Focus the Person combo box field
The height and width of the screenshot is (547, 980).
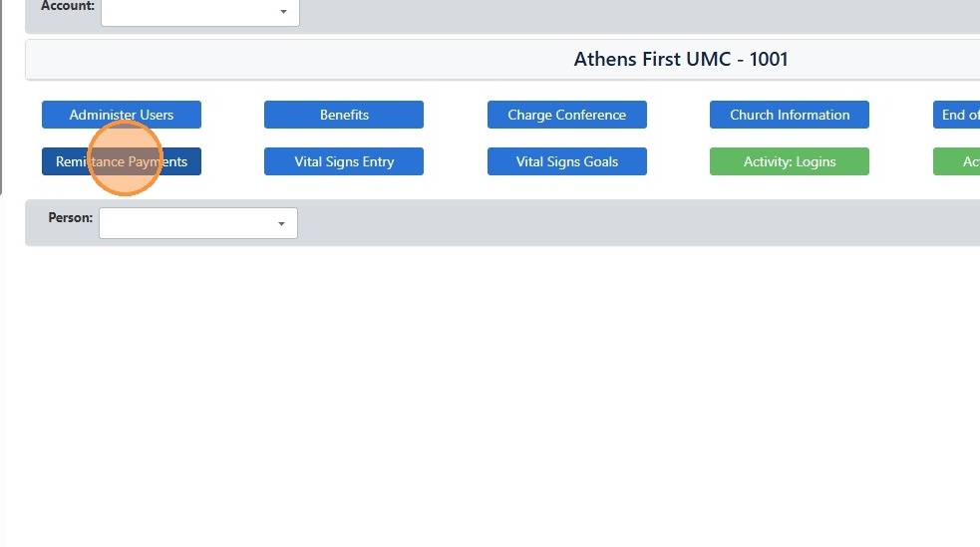point(184,223)
